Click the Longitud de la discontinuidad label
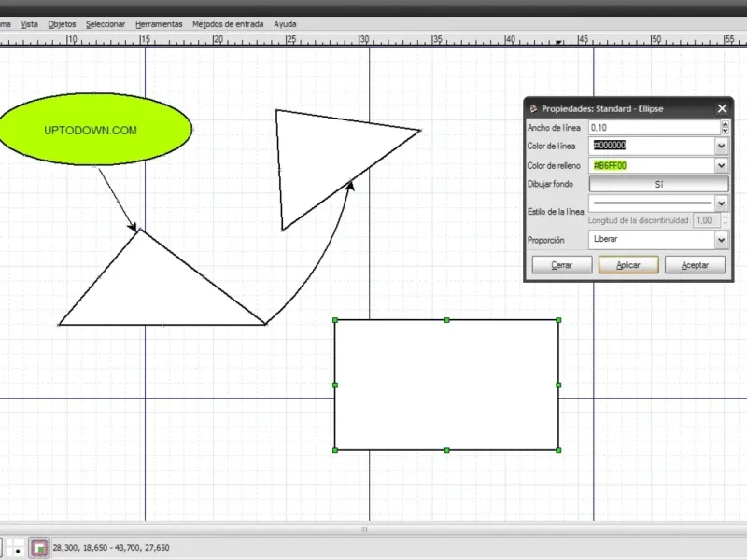The height and width of the screenshot is (560, 747). pos(639,220)
